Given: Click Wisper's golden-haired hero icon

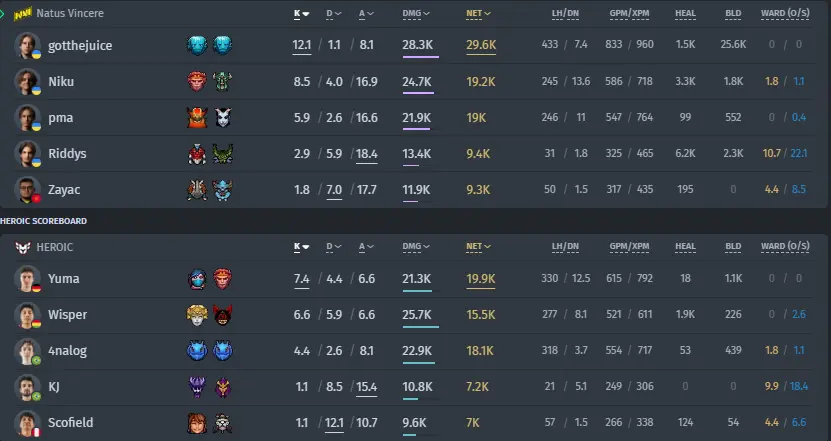Looking at the screenshot, I should (x=197, y=315).
